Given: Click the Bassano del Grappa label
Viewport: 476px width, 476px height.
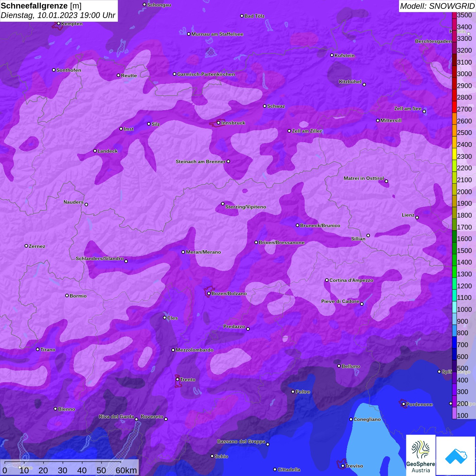Looking at the screenshot, I should [x=241, y=441].
